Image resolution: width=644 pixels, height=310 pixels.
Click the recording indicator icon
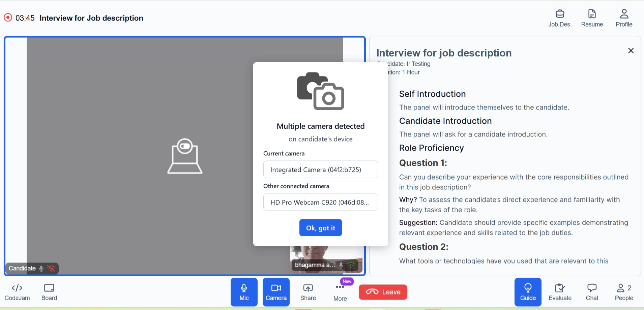pyautogui.click(x=8, y=18)
